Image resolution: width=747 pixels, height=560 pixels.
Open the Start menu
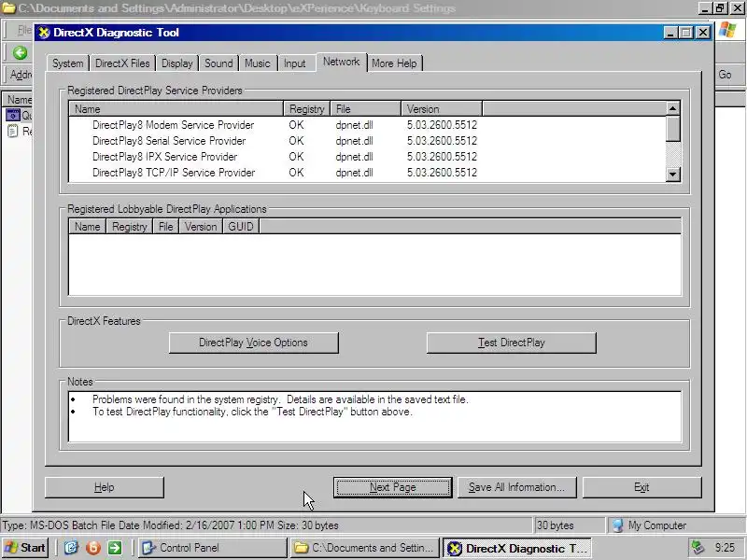coord(25,548)
